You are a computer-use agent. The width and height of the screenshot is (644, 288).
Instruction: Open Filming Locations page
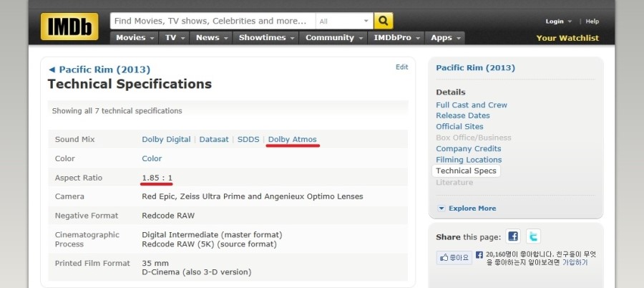click(x=469, y=160)
